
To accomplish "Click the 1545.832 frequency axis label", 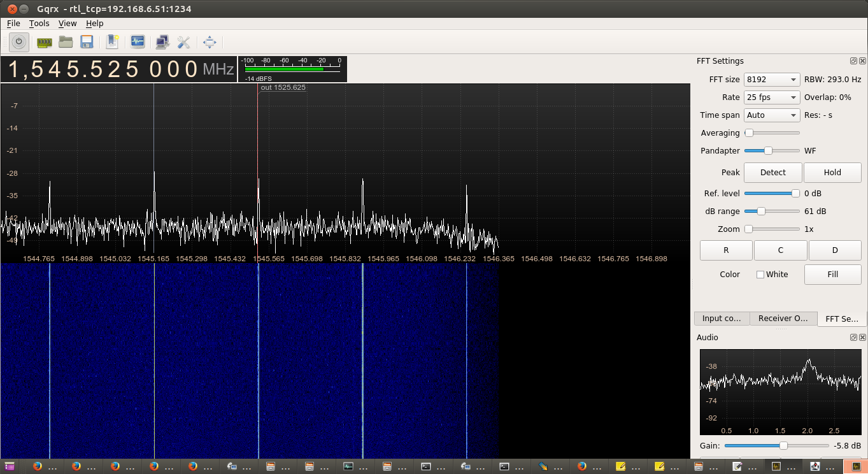I will 345,259.
